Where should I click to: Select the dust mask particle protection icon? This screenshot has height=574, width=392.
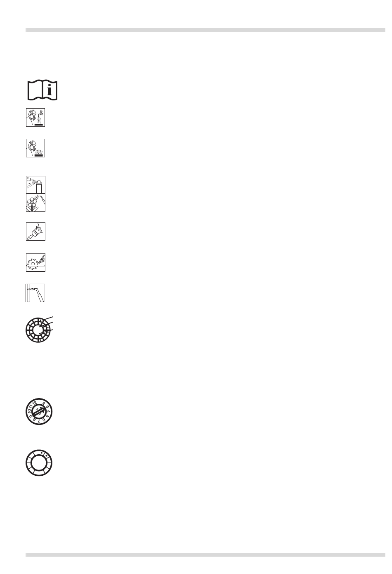[35, 148]
